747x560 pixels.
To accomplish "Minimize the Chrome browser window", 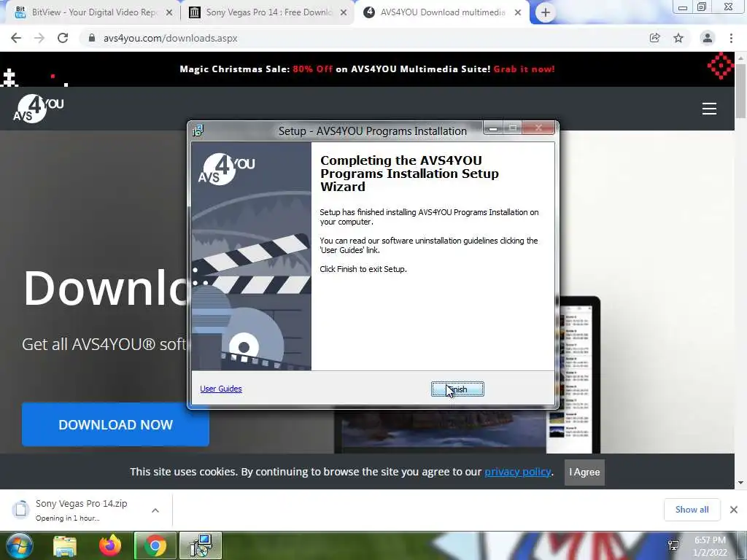I will 683,7.
